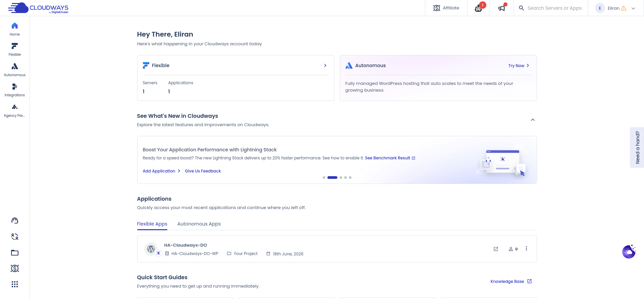
Task: Open the CloudwaysBot notifications robot icon
Action: (478, 8)
